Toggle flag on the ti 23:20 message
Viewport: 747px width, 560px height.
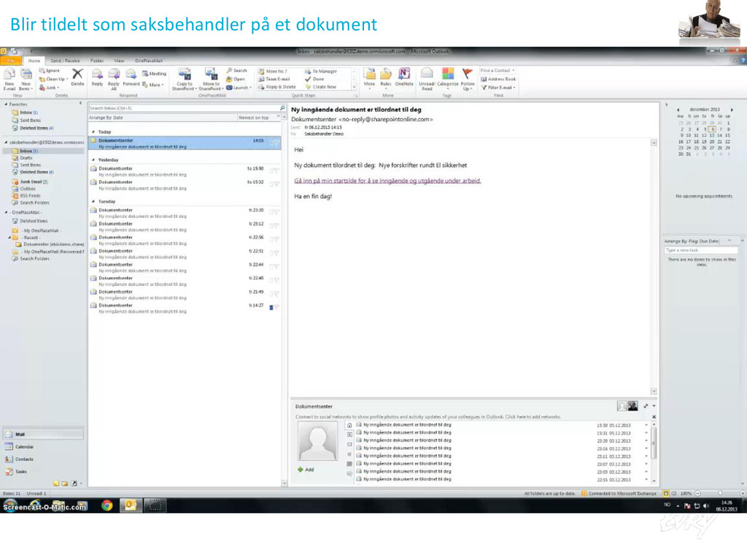[276, 212]
